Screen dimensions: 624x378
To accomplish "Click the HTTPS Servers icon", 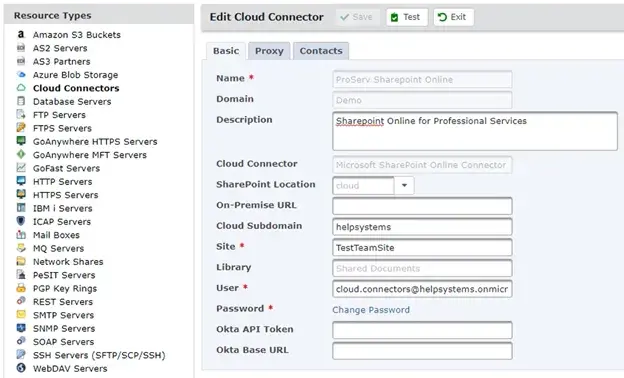I will (x=21, y=195).
